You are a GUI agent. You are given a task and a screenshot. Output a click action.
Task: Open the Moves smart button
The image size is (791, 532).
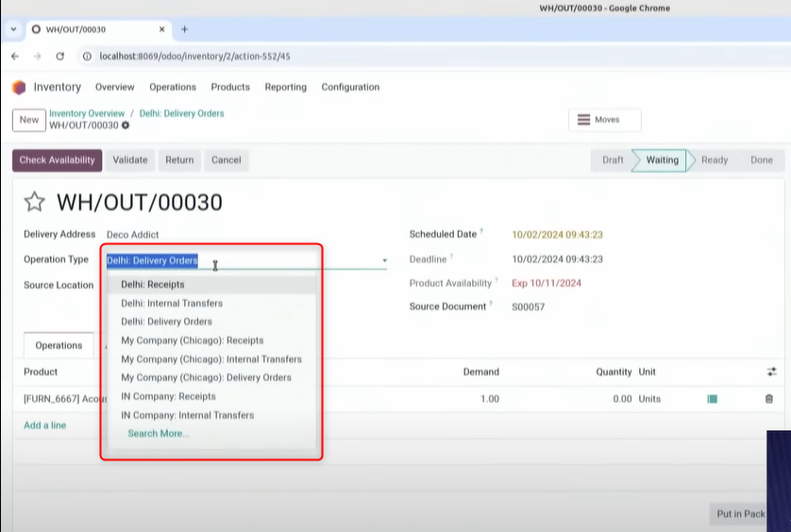(605, 120)
